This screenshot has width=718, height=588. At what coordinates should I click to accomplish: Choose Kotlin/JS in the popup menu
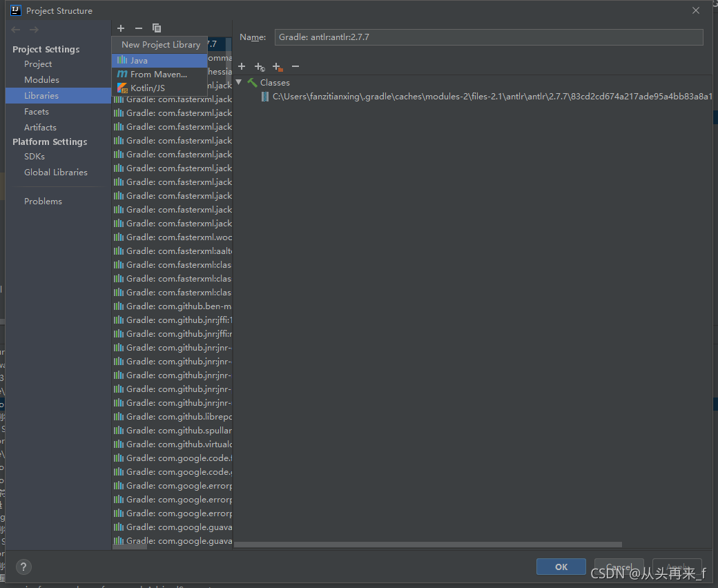pos(159,88)
